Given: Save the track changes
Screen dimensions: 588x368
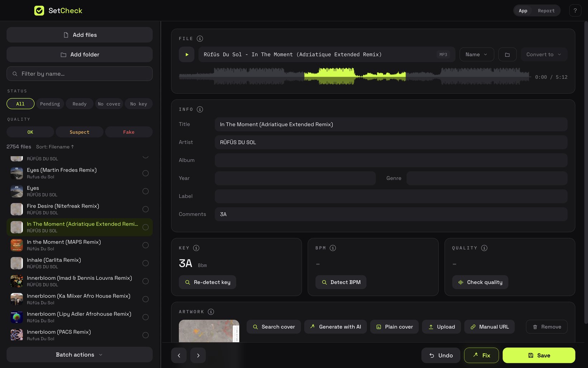Looking at the screenshot, I should click(x=539, y=355).
